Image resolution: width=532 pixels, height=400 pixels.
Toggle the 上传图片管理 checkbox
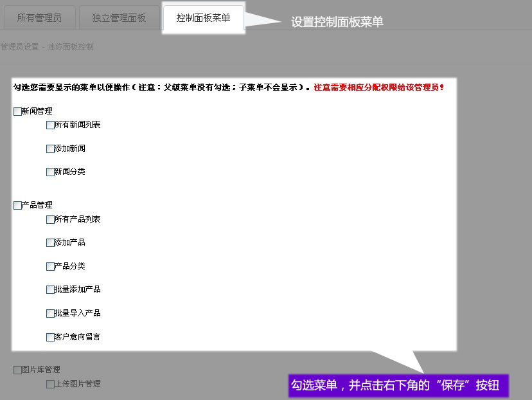[x=50, y=385]
